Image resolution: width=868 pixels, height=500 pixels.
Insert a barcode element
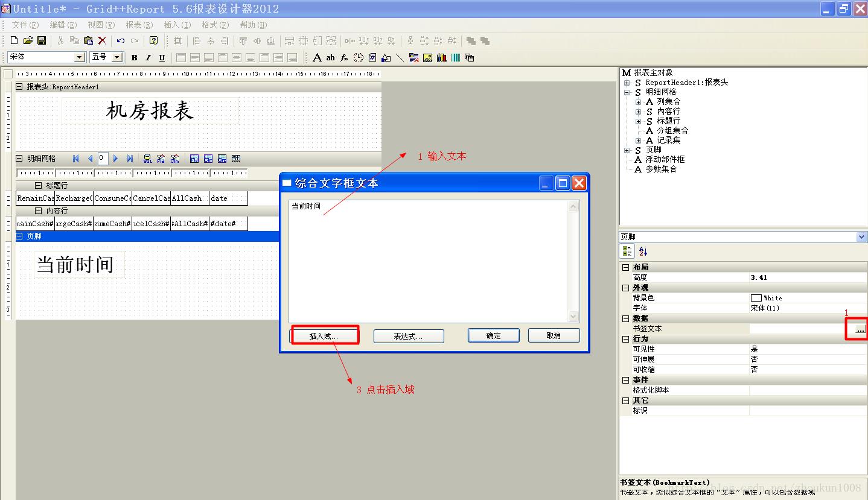[455, 57]
